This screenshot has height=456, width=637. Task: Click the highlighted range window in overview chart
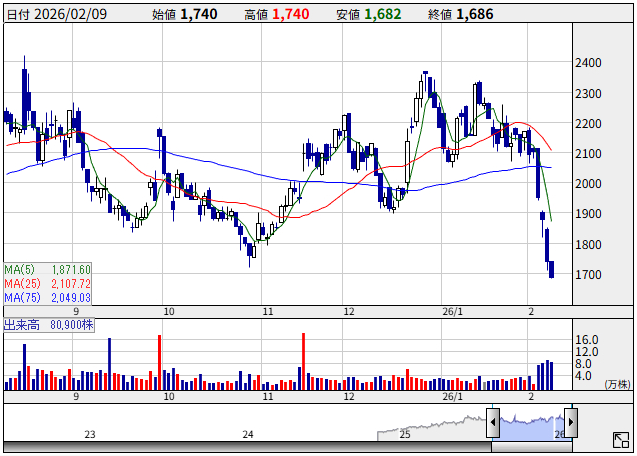click(x=532, y=423)
